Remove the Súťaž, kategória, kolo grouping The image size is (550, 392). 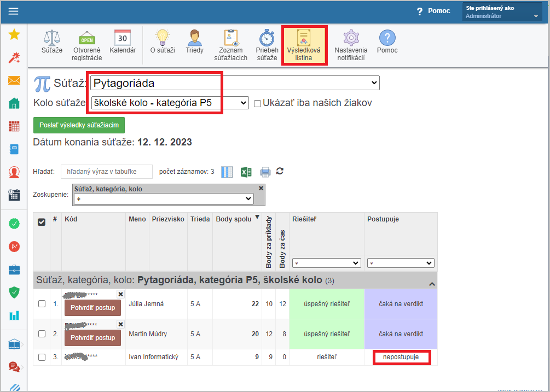pyautogui.click(x=261, y=188)
